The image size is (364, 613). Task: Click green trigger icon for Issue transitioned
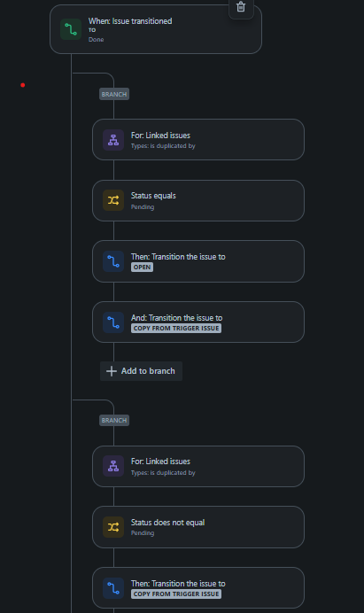coord(71,29)
